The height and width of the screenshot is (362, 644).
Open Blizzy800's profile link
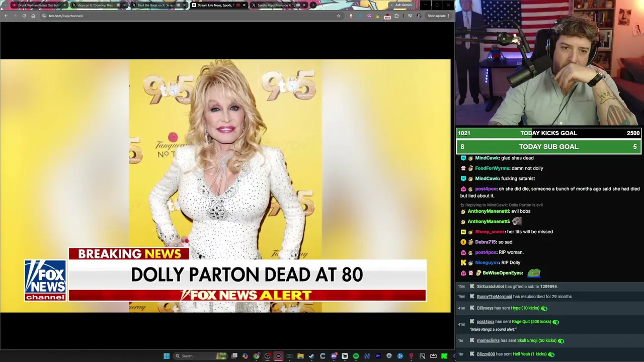click(486, 354)
